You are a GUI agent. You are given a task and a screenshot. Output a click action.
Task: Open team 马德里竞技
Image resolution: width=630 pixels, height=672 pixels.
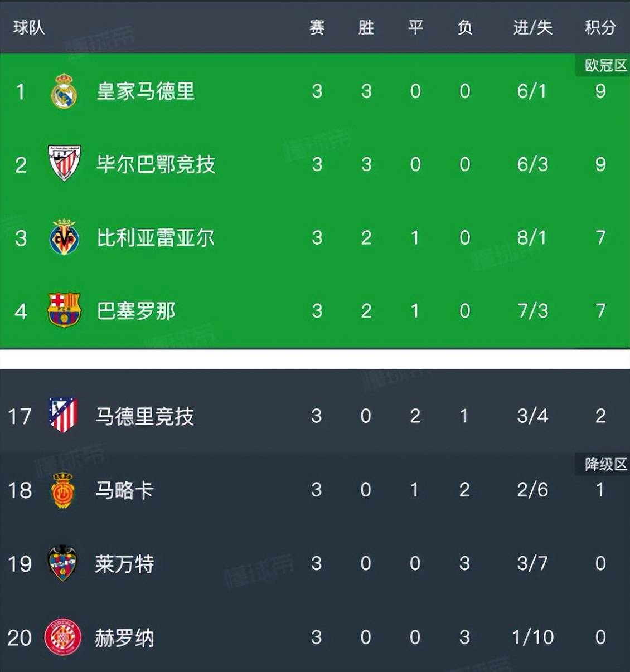pyautogui.click(x=145, y=416)
